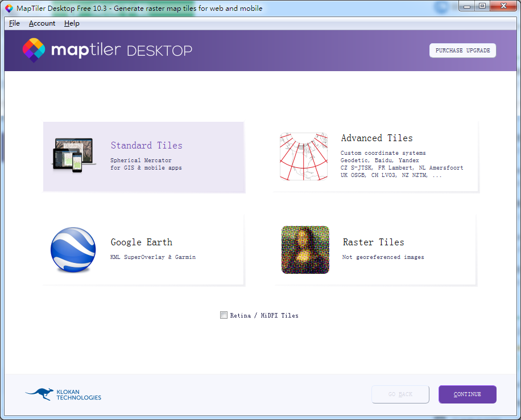Image resolution: width=521 pixels, height=420 pixels.
Task: Choose the Raster Tiles heading
Action: (374, 242)
